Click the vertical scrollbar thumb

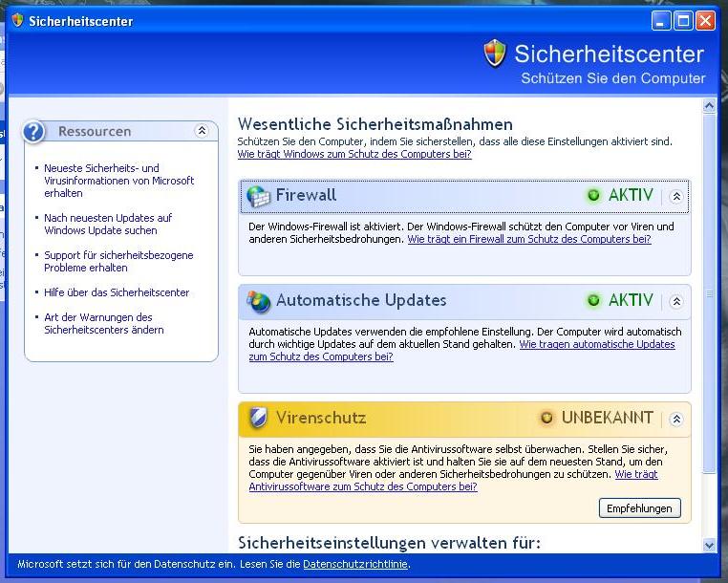point(709,293)
